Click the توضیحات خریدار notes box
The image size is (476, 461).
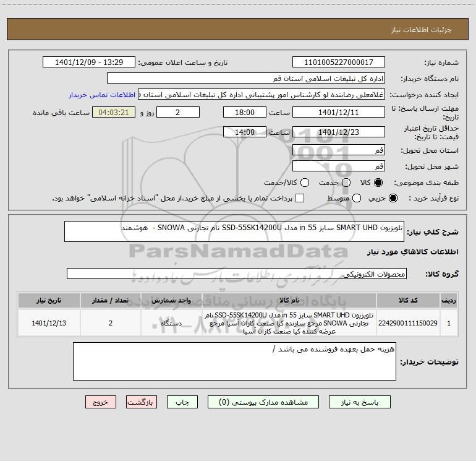click(234, 361)
